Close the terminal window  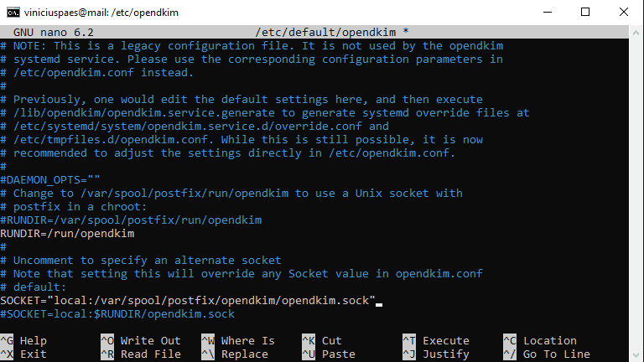pyautogui.click(x=623, y=13)
